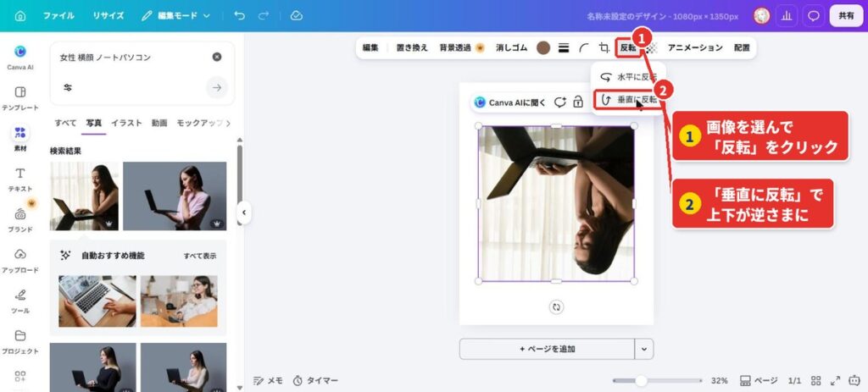
Task: Open the border weight lines icon
Action: pyautogui.click(x=564, y=48)
